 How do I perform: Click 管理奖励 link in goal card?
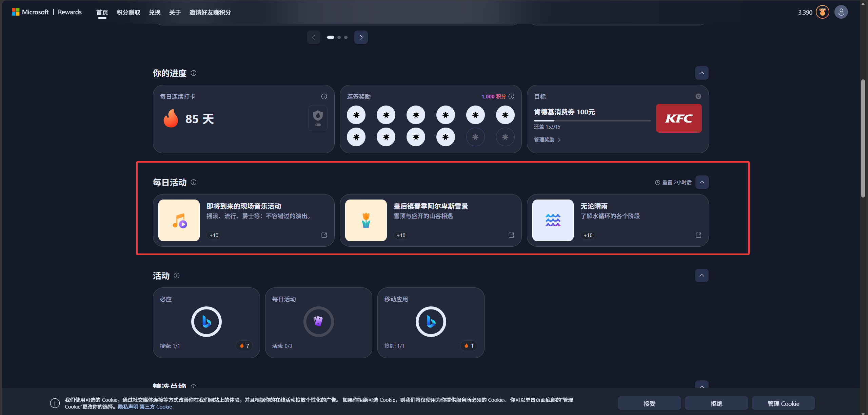click(x=547, y=140)
